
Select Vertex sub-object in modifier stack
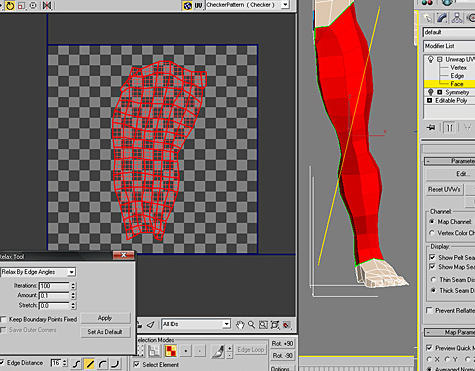(458, 68)
